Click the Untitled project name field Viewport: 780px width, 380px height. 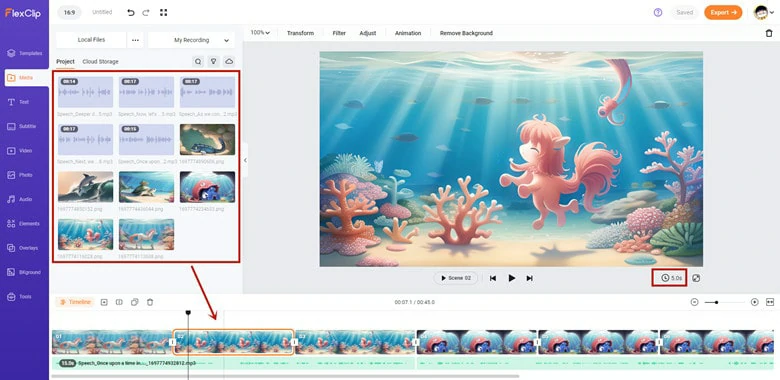102,12
